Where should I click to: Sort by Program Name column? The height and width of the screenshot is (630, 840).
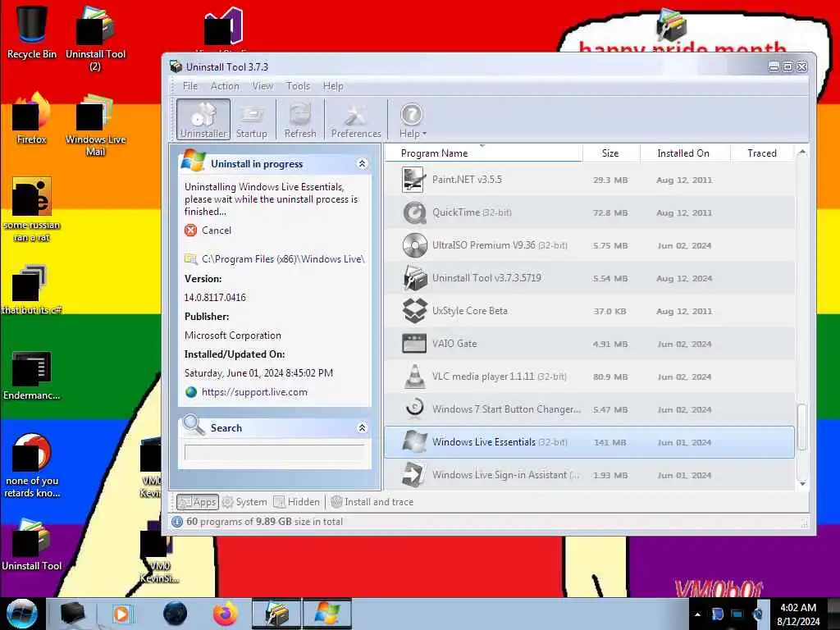click(x=484, y=153)
